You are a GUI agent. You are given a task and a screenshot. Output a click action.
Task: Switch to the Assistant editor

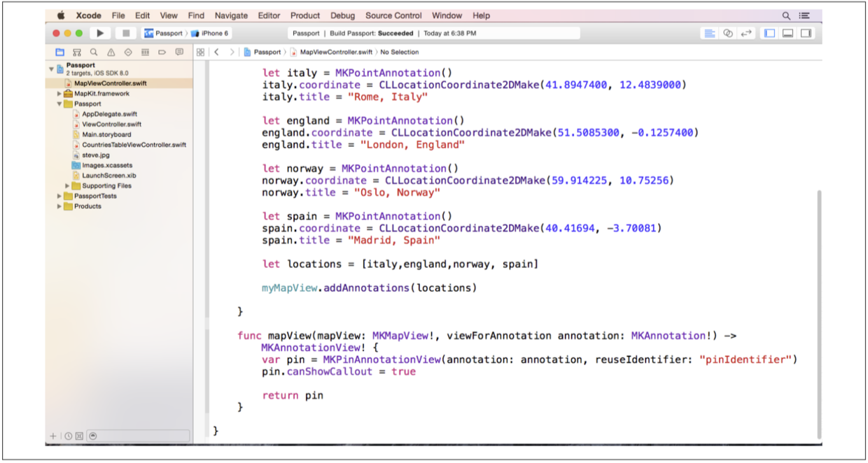coord(728,33)
